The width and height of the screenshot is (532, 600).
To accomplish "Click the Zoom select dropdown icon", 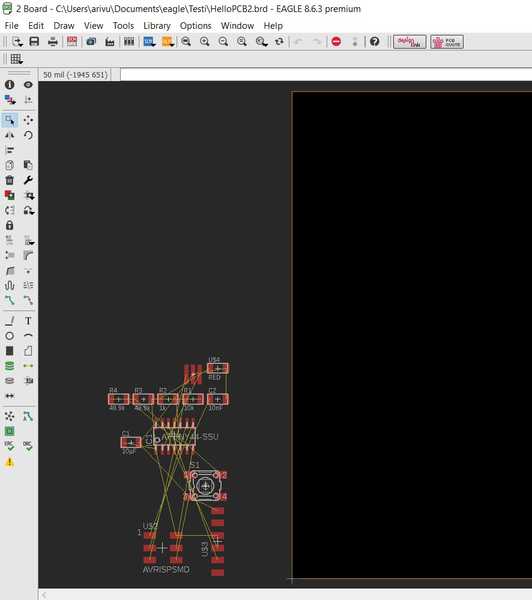I will [262, 41].
